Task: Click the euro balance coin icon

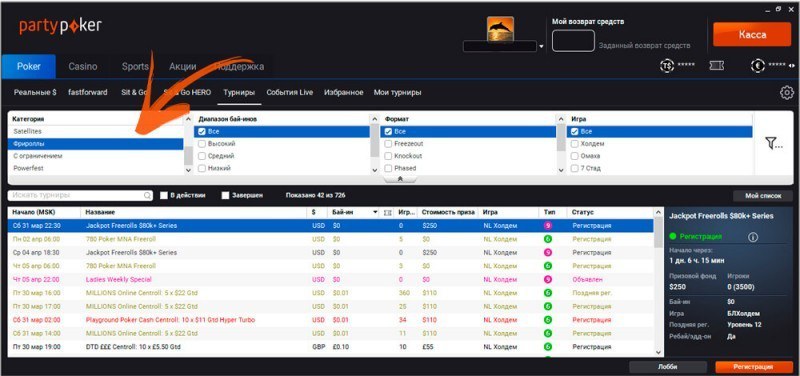Action: tap(758, 65)
